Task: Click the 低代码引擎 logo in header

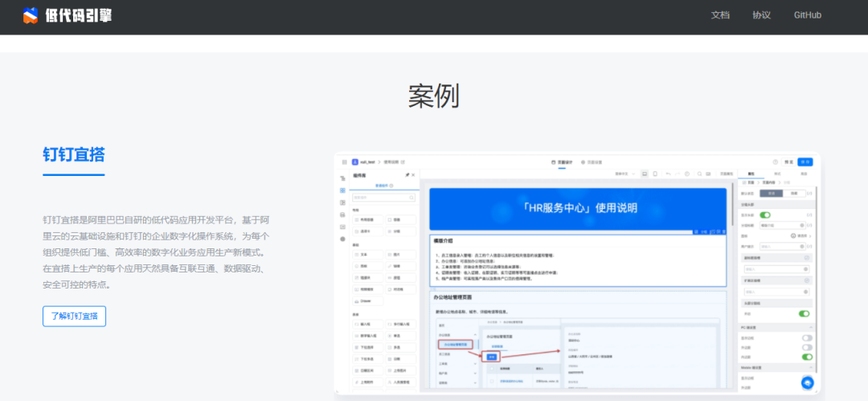Action: tap(68, 15)
